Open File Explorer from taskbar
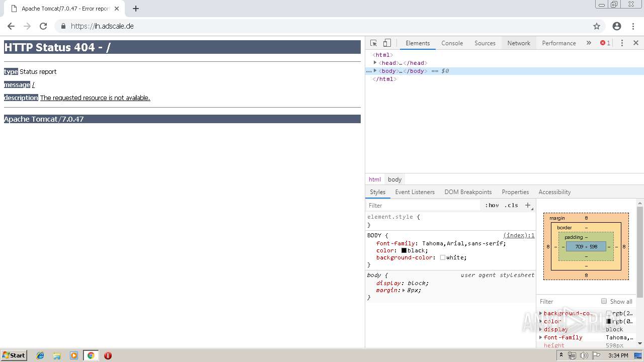The height and width of the screenshot is (362, 644). click(x=57, y=355)
